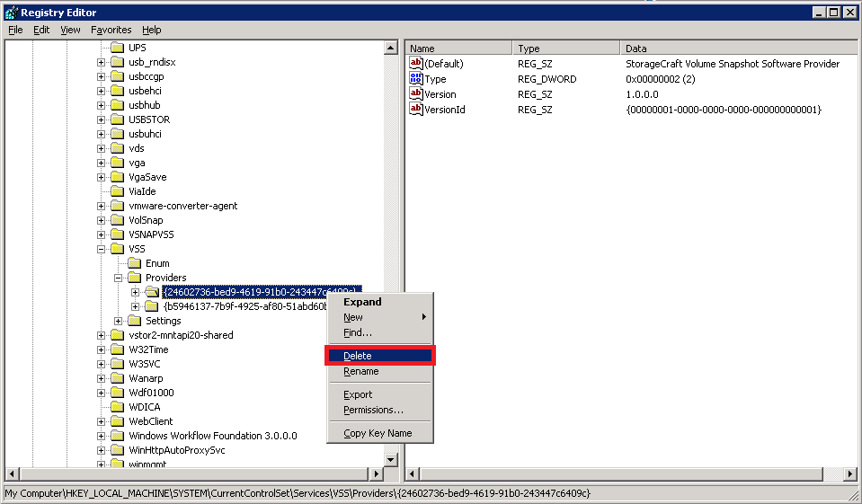
Task: Click the ViaIde folder icon
Action: point(117,190)
